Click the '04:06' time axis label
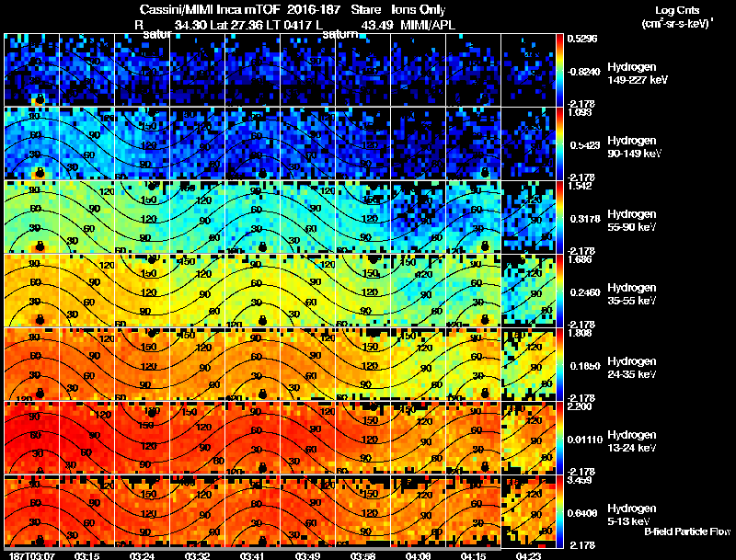 [x=418, y=555]
